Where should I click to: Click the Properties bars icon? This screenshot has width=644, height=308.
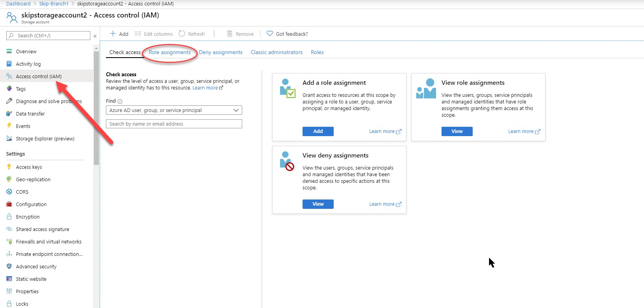pos(9,291)
